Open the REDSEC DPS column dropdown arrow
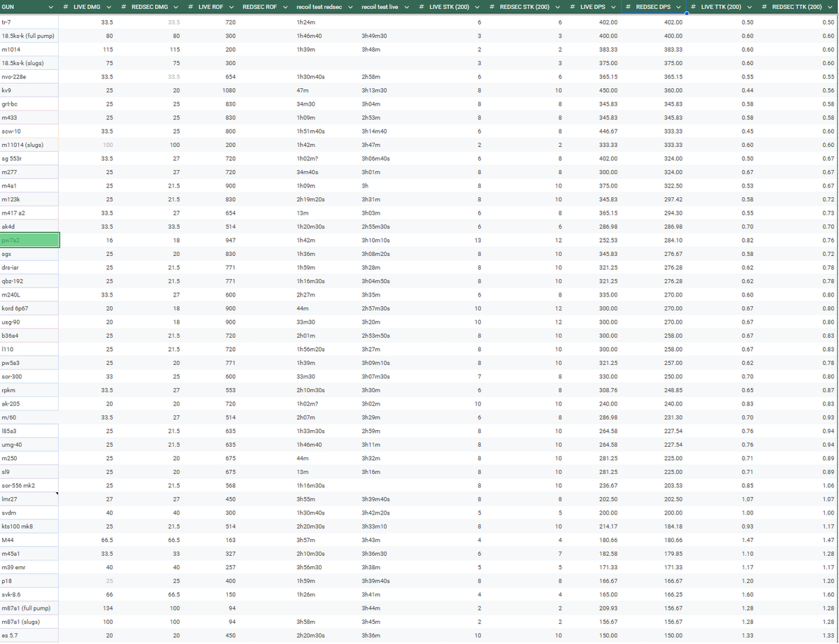 pos(678,8)
